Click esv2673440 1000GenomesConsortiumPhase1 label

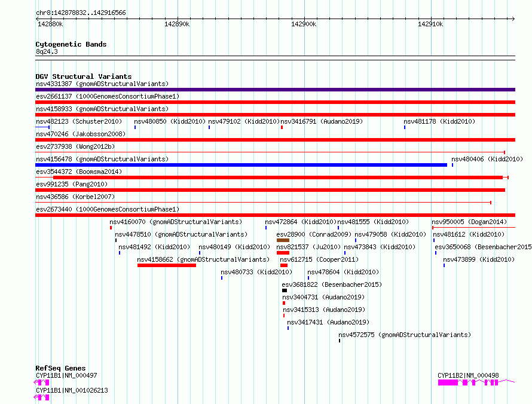pyautogui.click(x=108, y=209)
